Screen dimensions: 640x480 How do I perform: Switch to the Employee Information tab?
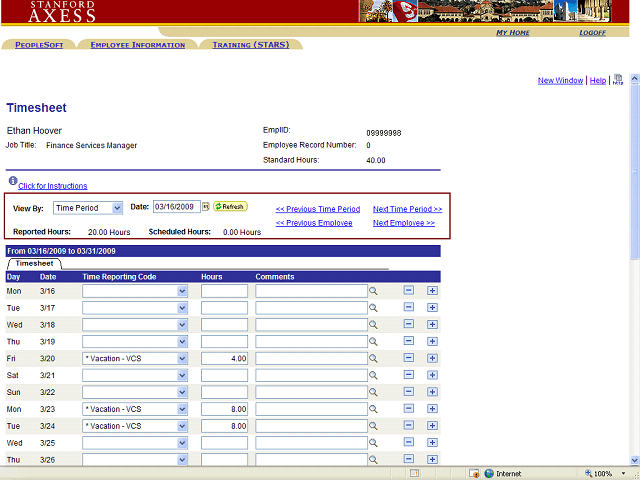(x=137, y=45)
